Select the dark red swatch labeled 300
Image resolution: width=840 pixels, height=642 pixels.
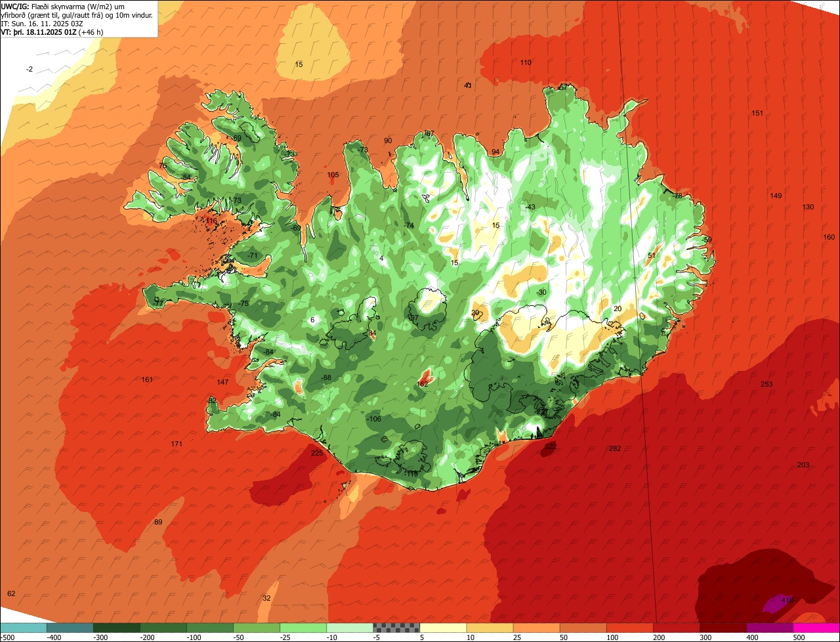pos(723,628)
